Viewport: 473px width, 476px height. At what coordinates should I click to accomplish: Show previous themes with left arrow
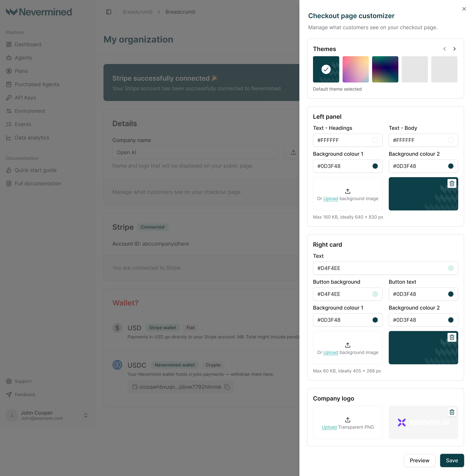[445, 49]
